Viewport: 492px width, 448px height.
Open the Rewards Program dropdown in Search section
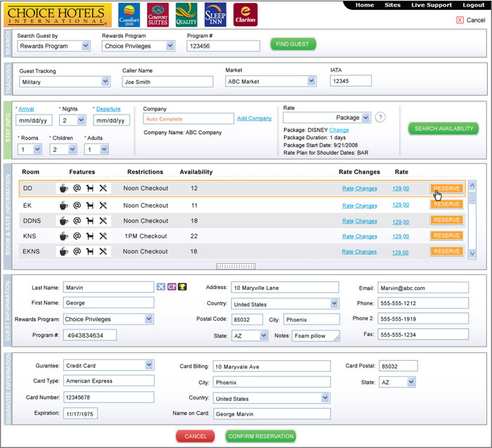[170, 46]
